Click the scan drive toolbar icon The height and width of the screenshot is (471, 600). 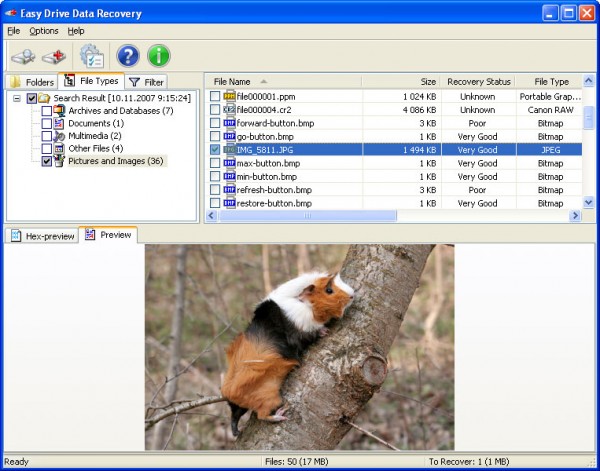(23, 56)
